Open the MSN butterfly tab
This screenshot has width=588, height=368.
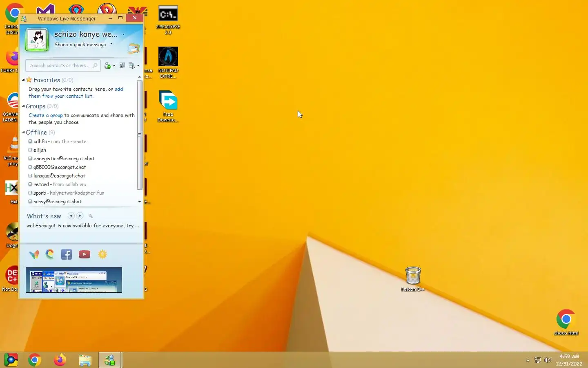coord(34,254)
